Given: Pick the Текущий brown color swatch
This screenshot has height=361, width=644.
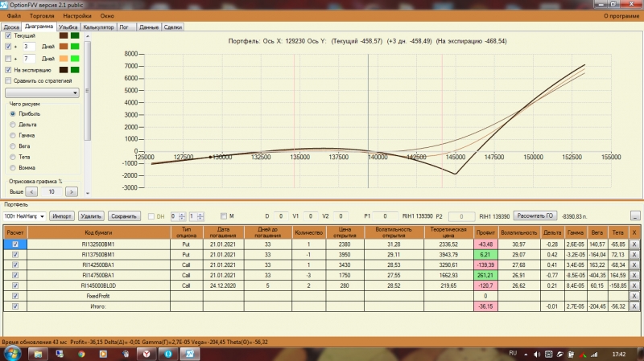Looking at the screenshot, I should 64,35.
